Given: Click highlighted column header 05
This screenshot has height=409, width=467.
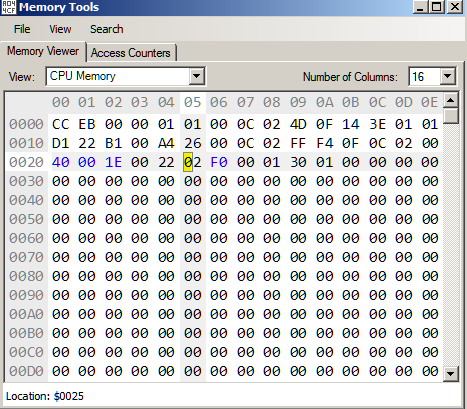Looking at the screenshot, I should (193, 102).
